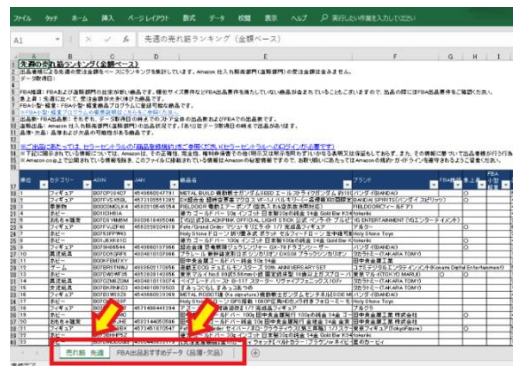
Task: Open the ASIN column filter dropdown
Action: pos(128,184)
